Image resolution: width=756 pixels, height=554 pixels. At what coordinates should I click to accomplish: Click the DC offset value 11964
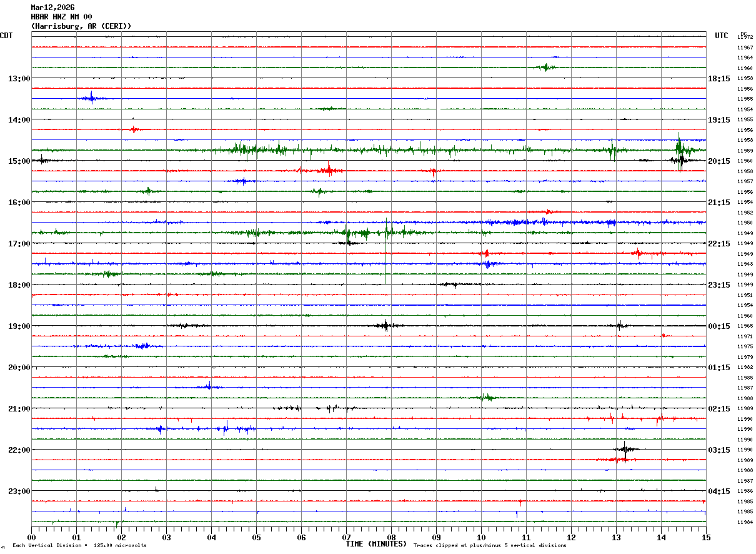[x=745, y=58]
